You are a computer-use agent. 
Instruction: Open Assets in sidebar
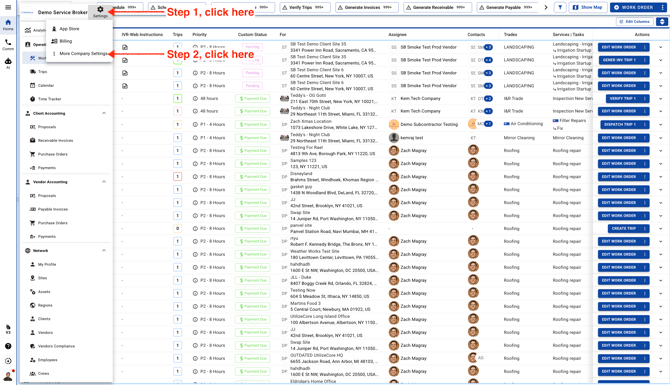44,292
